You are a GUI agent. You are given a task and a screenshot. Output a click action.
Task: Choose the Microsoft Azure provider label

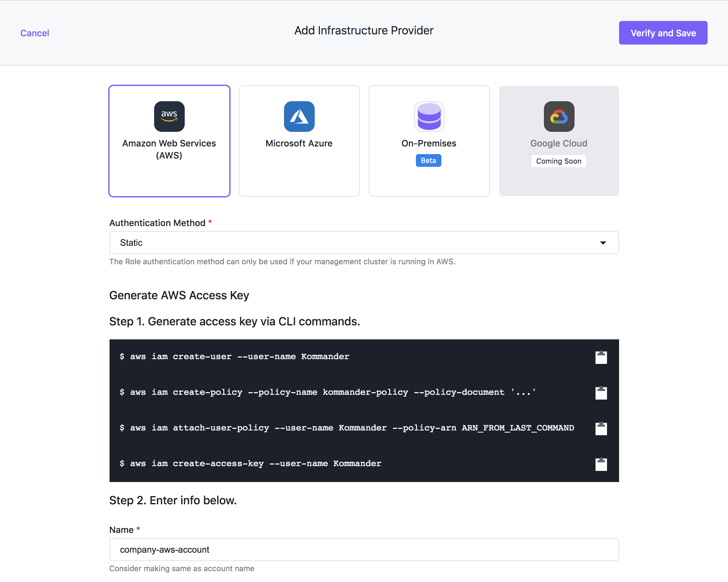coord(299,144)
